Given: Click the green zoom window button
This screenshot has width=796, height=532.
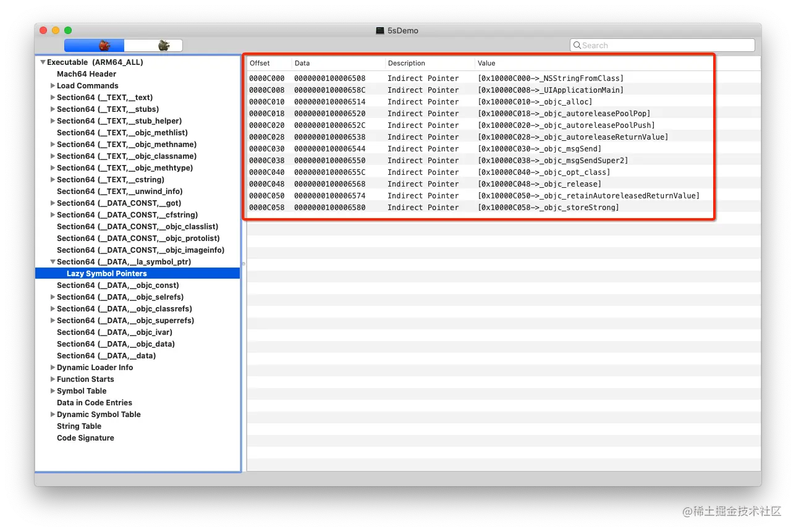Looking at the screenshot, I should click(x=68, y=30).
